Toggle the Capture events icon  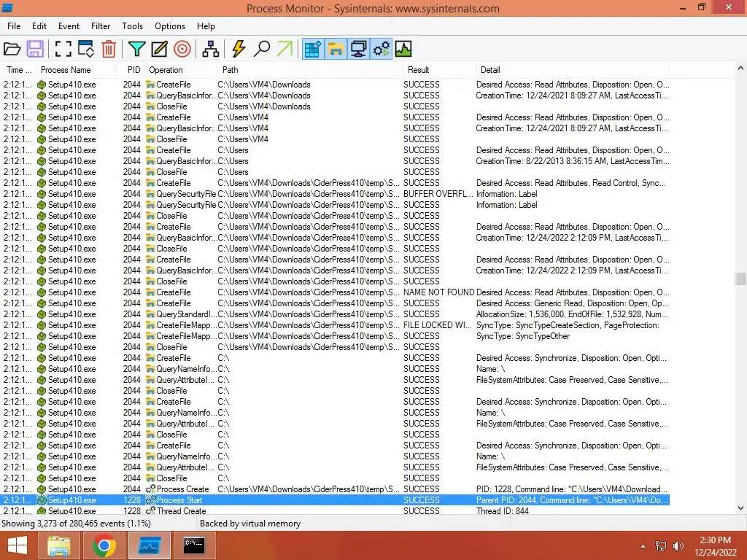[63, 49]
